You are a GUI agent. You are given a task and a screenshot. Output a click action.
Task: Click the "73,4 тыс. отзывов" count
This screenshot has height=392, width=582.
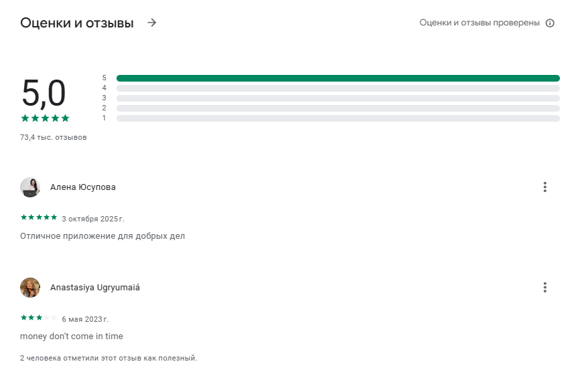click(54, 137)
